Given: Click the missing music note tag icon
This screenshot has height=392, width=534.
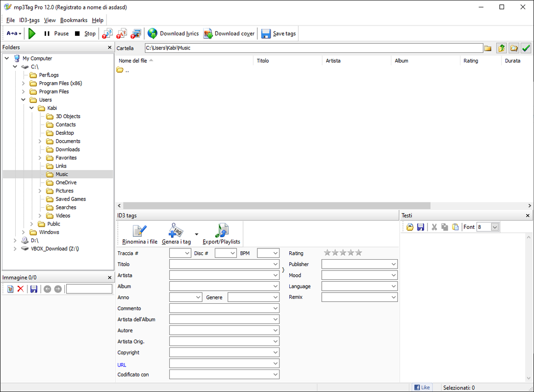Looking at the screenshot, I should click(x=107, y=33).
